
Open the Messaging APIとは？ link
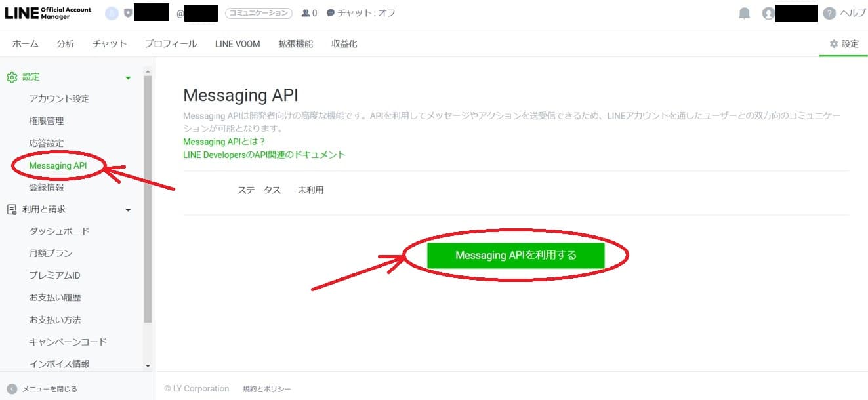224,142
